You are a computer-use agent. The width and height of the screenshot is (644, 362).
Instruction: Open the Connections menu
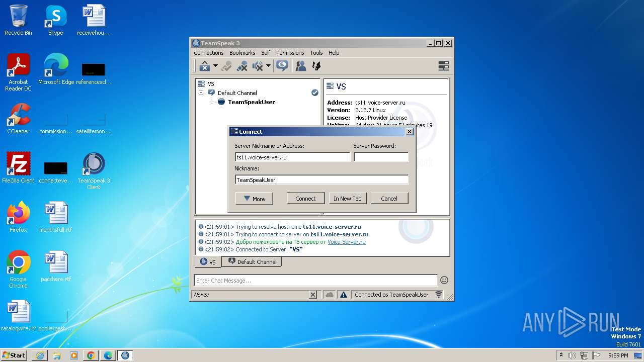click(209, 53)
